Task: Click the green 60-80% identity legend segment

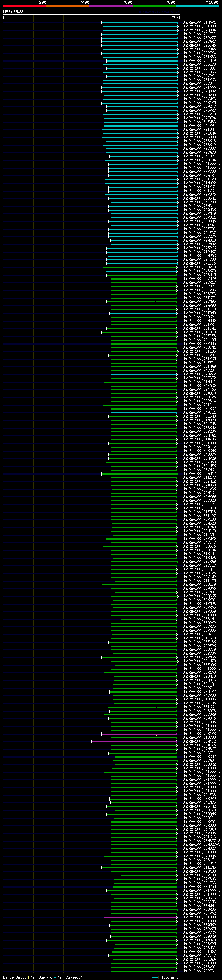Action: [x=154, y=6]
